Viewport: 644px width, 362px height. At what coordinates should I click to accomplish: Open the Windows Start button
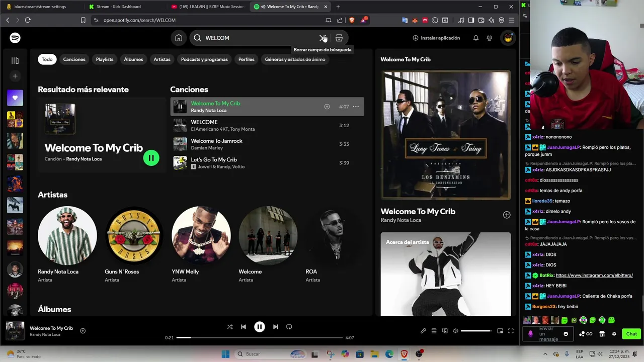(225, 354)
